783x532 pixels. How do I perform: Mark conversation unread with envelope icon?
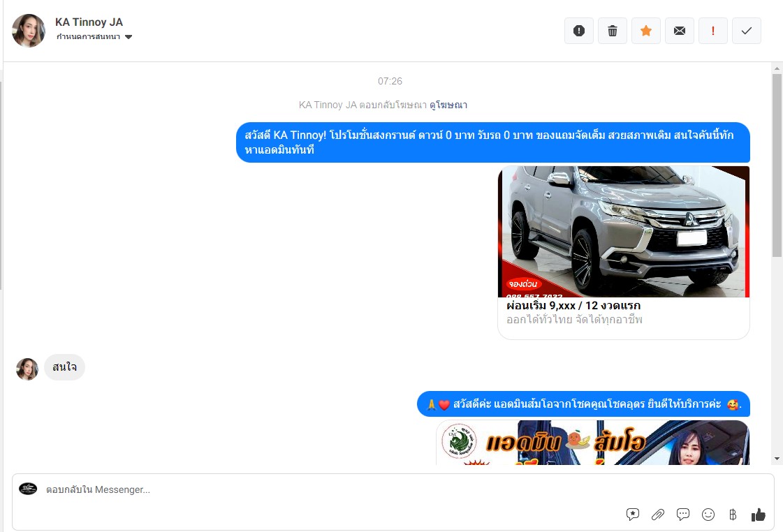(x=679, y=31)
